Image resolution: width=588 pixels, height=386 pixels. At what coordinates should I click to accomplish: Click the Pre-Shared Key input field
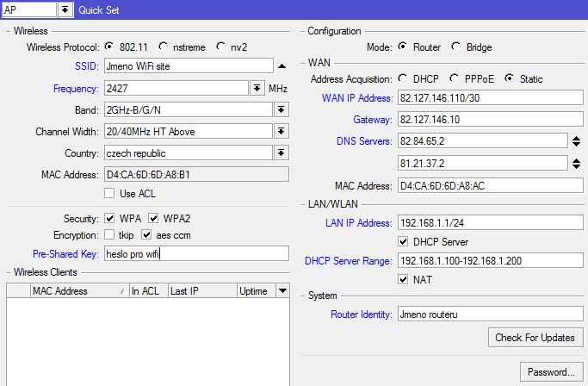click(195, 253)
